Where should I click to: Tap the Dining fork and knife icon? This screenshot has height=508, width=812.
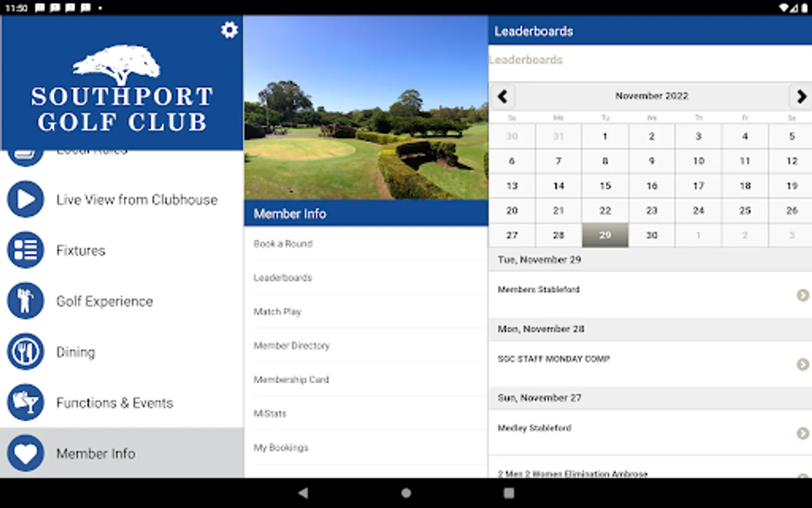tap(25, 352)
